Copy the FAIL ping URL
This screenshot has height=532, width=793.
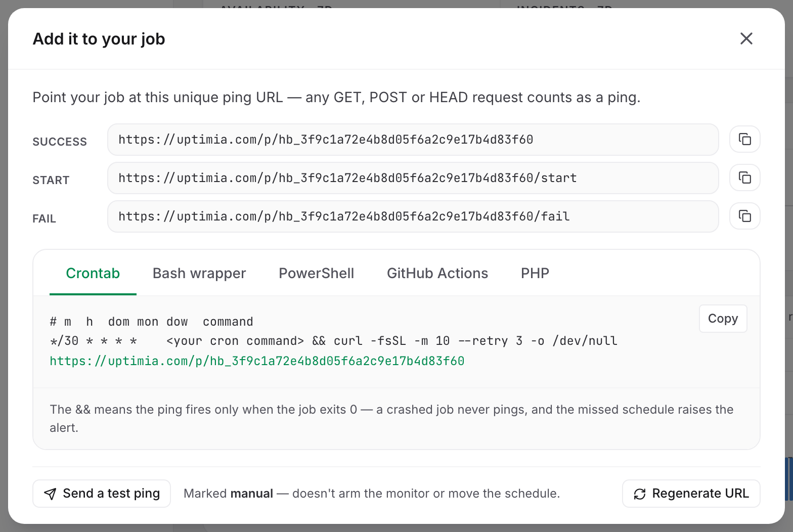pos(744,216)
